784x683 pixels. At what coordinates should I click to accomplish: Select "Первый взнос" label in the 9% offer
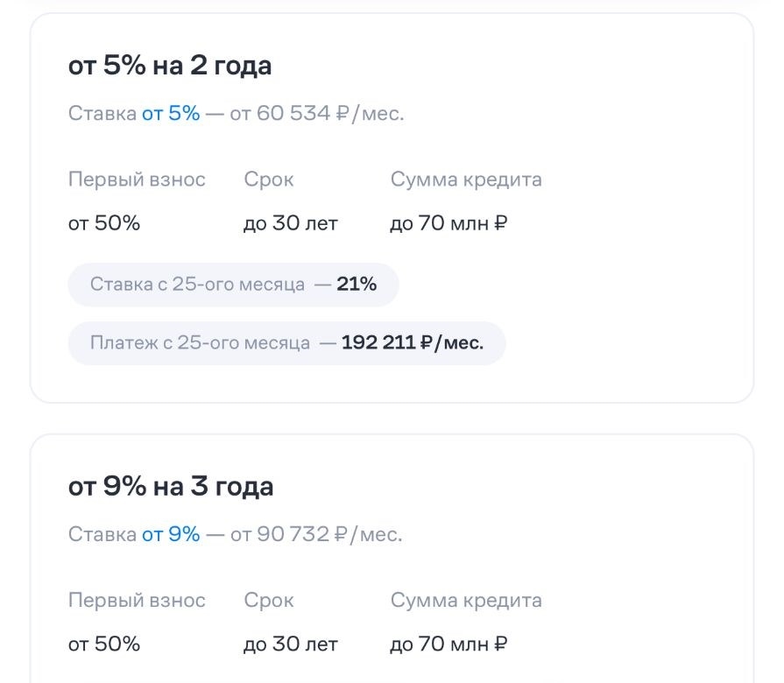click(x=137, y=601)
